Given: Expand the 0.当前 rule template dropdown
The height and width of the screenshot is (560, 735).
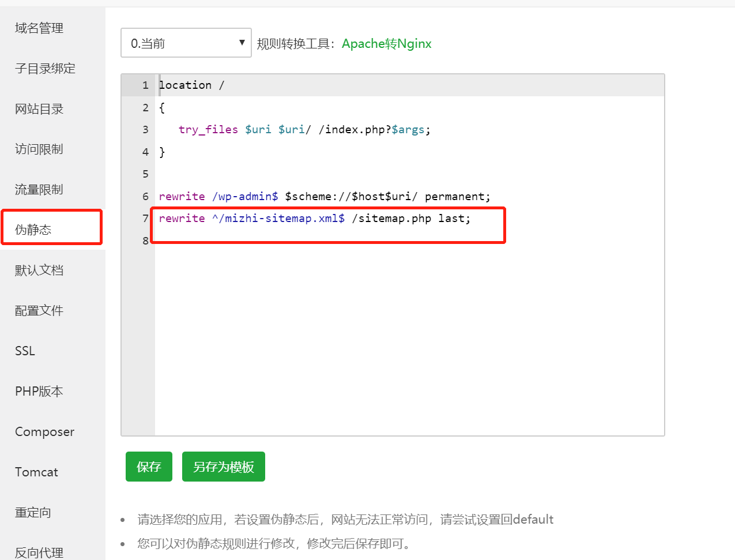Looking at the screenshot, I should point(186,43).
